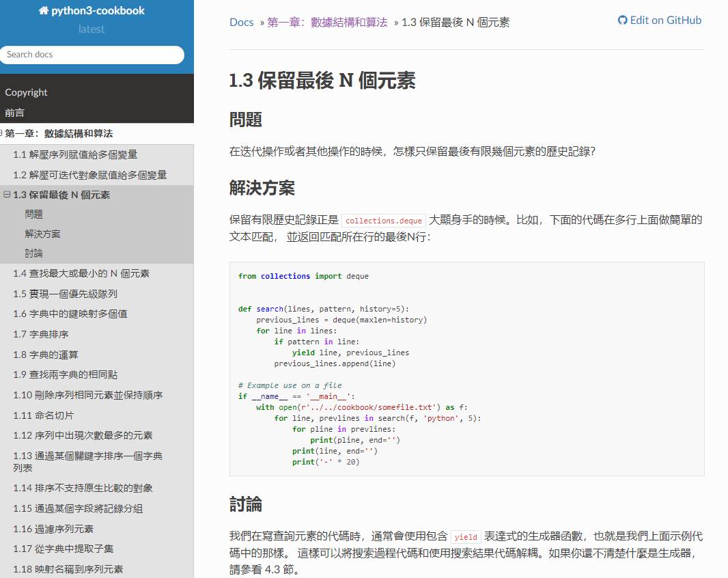Open the Docs breadcrumb link
This screenshot has height=578, width=728.
coord(241,22)
